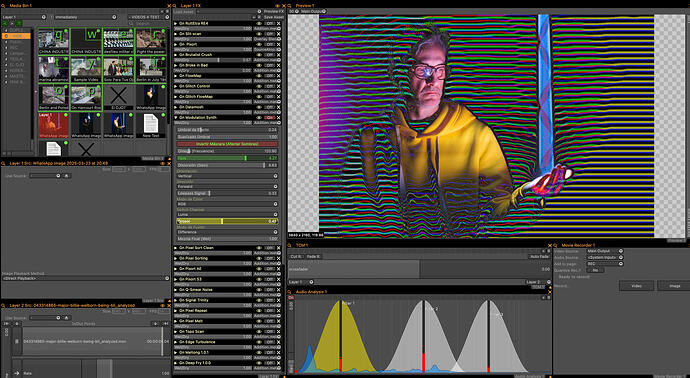The height and width of the screenshot is (378, 690).
Task: Open the Forward direction dropdown
Action: click(x=228, y=186)
